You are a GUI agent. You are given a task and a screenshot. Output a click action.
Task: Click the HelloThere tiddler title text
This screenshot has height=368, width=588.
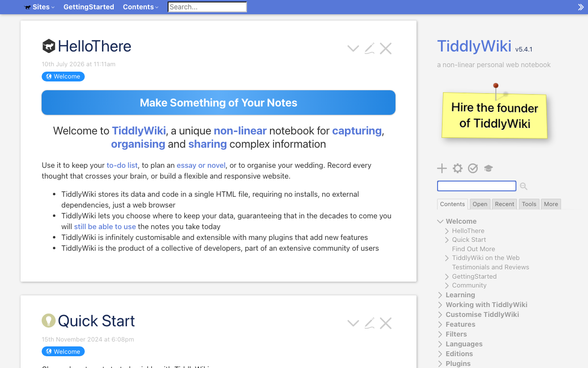pyautogui.click(x=95, y=46)
